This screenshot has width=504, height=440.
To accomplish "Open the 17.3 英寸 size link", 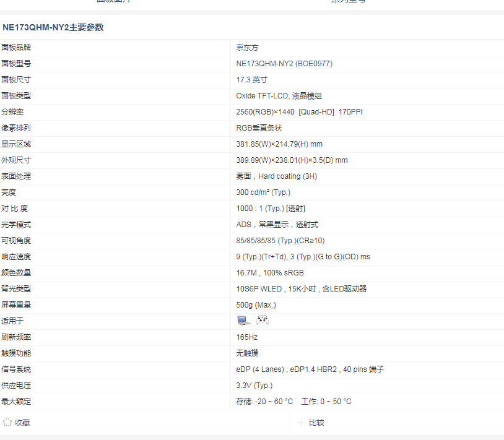I will pos(251,80).
